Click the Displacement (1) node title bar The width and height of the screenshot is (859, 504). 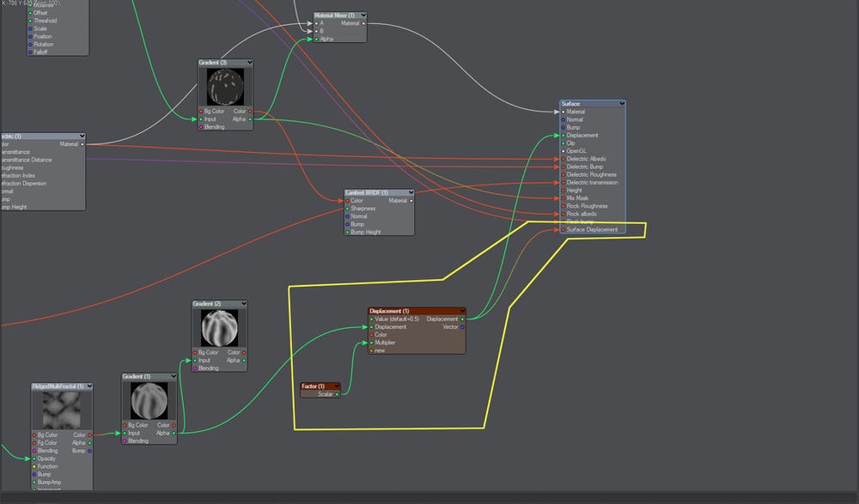tap(417, 311)
